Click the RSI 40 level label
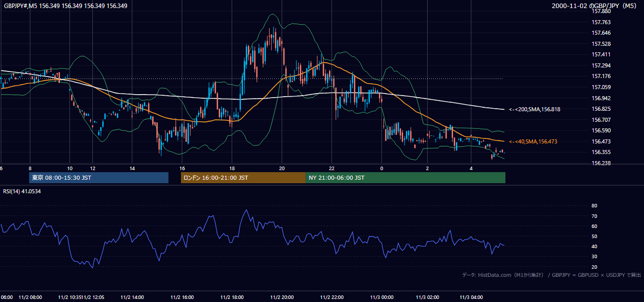 (x=594, y=247)
